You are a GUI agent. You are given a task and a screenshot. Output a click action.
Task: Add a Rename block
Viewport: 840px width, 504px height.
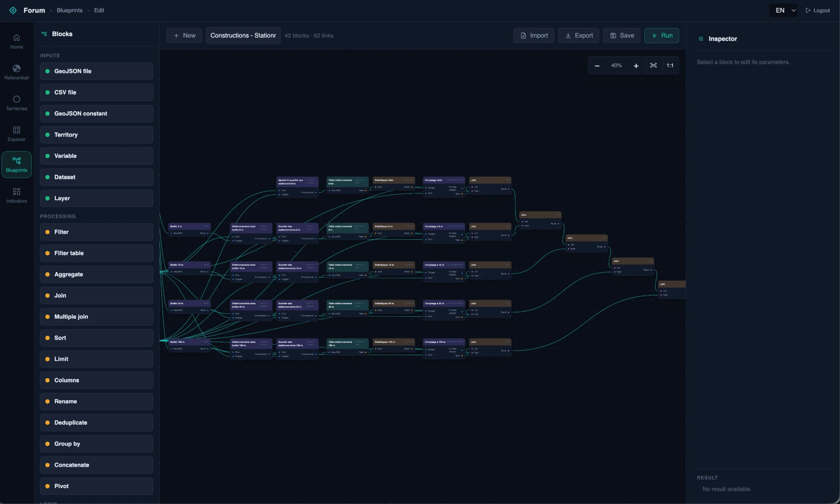point(97,402)
